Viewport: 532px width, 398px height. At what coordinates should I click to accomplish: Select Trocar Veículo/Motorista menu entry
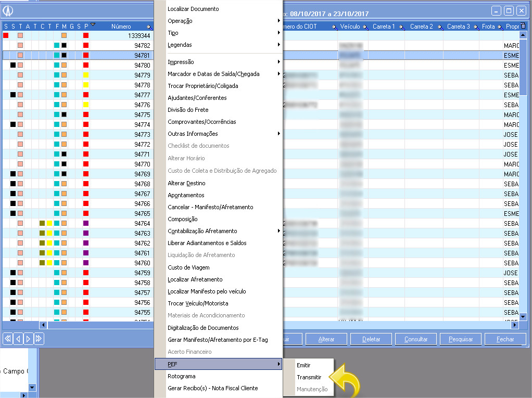pos(198,303)
